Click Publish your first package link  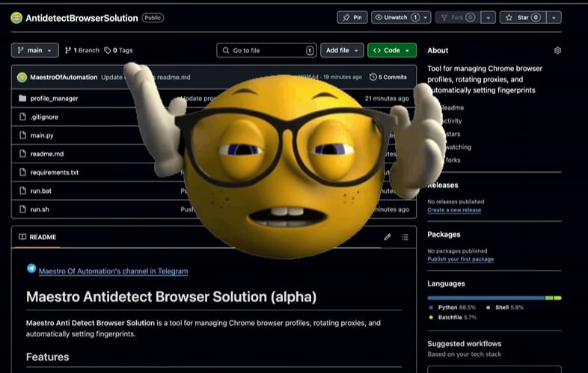(461, 259)
